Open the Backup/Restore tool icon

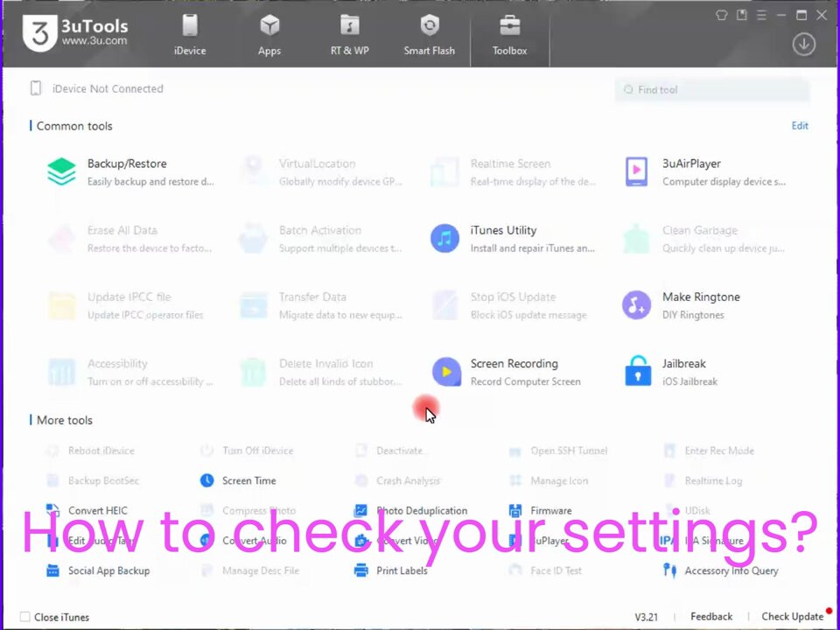click(x=61, y=171)
